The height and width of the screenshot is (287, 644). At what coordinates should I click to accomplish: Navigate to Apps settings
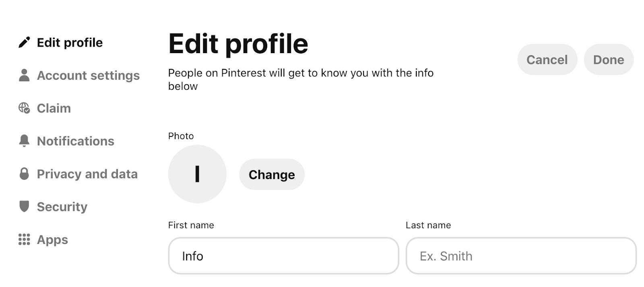coord(52,240)
